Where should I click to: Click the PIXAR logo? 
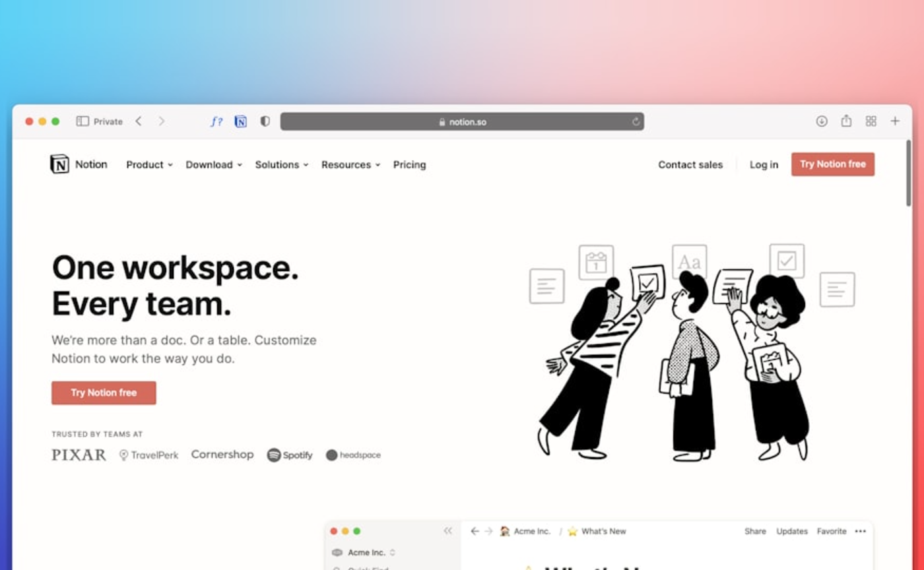[x=79, y=455]
